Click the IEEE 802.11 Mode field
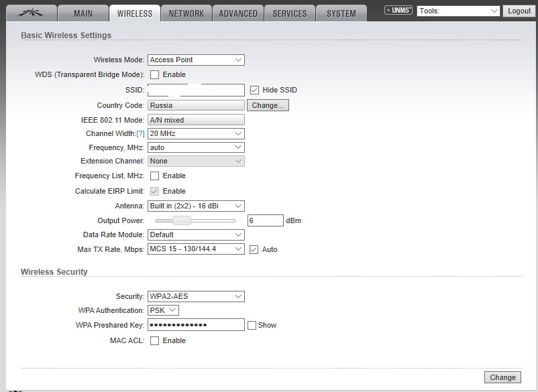The width and height of the screenshot is (538, 392). pos(196,120)
